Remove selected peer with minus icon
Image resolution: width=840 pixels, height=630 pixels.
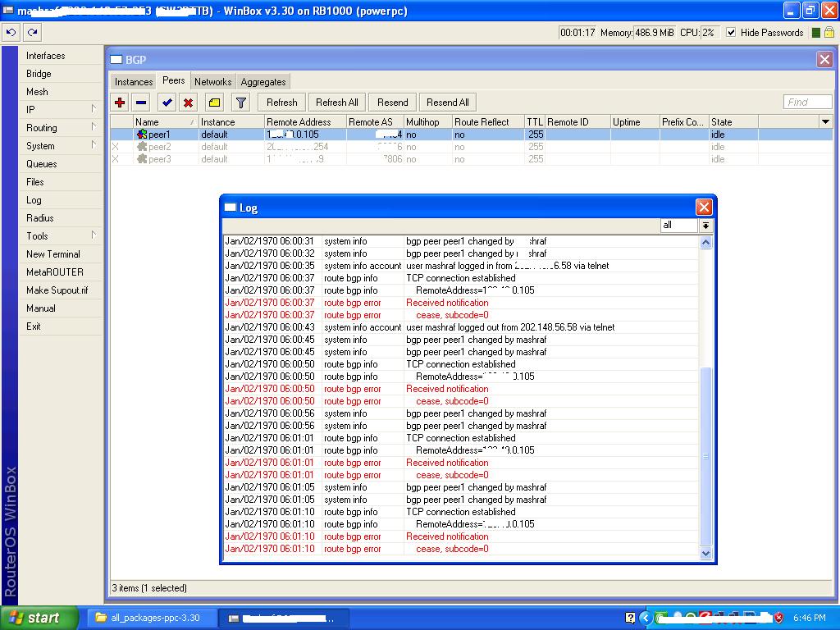(141, 103)
